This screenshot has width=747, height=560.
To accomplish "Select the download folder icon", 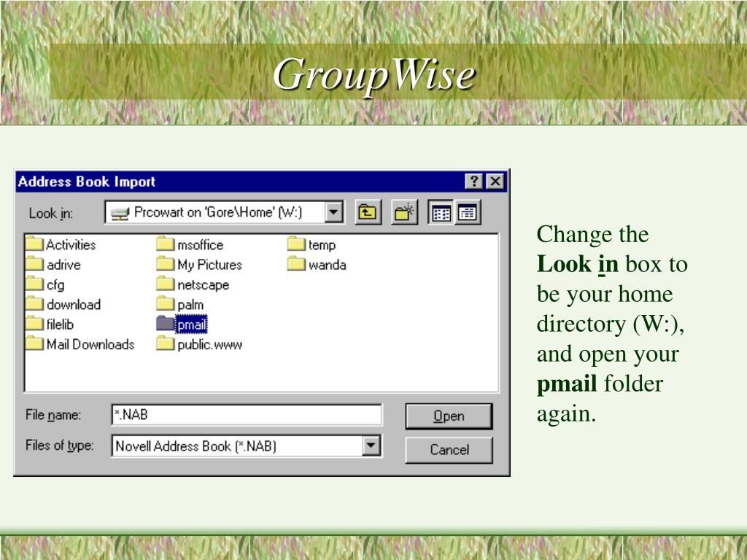I will coord(34,304).
